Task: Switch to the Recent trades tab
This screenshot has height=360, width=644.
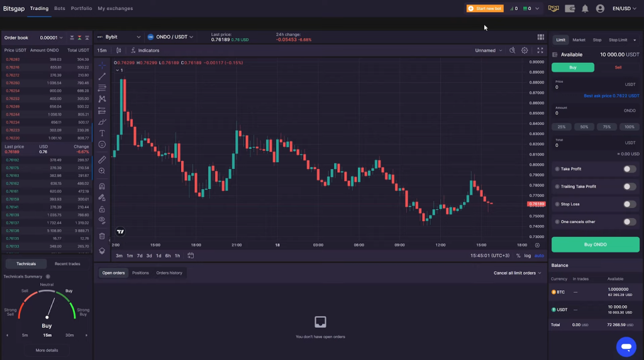Action: [67, 264]
